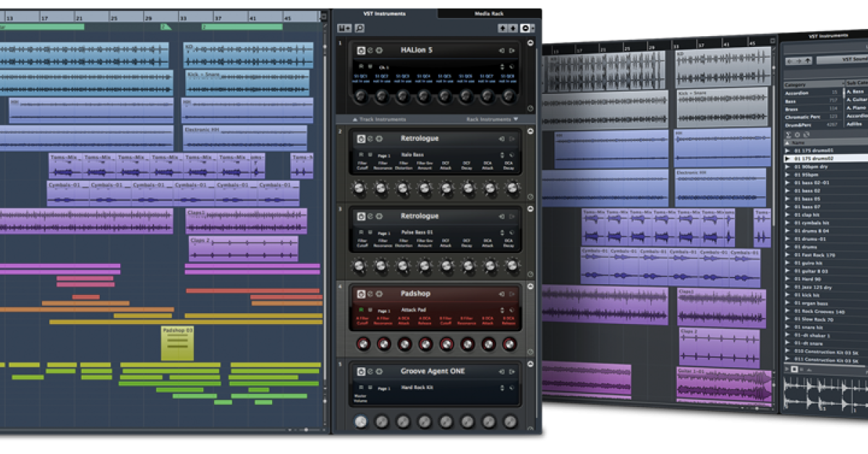Click the move rack slot up arrow
This screenshot has width=868, height=454.
(503, 28)
